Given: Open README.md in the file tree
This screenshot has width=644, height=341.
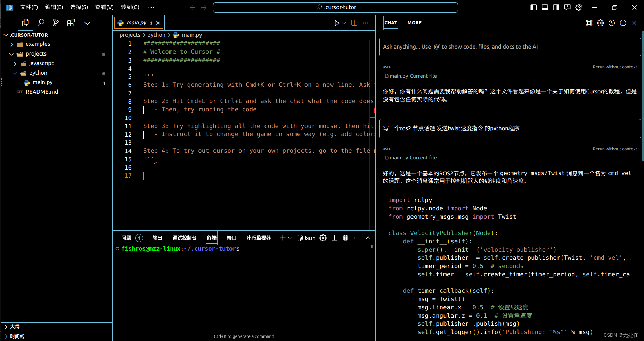Looking at the screenshot, I should pos(57,92).
